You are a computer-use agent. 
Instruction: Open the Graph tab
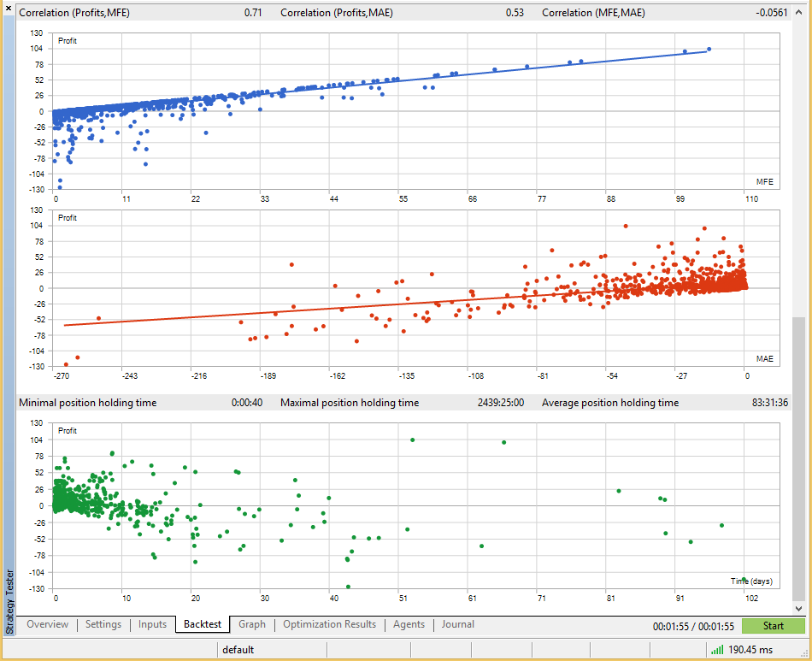[x=252, y=625]
